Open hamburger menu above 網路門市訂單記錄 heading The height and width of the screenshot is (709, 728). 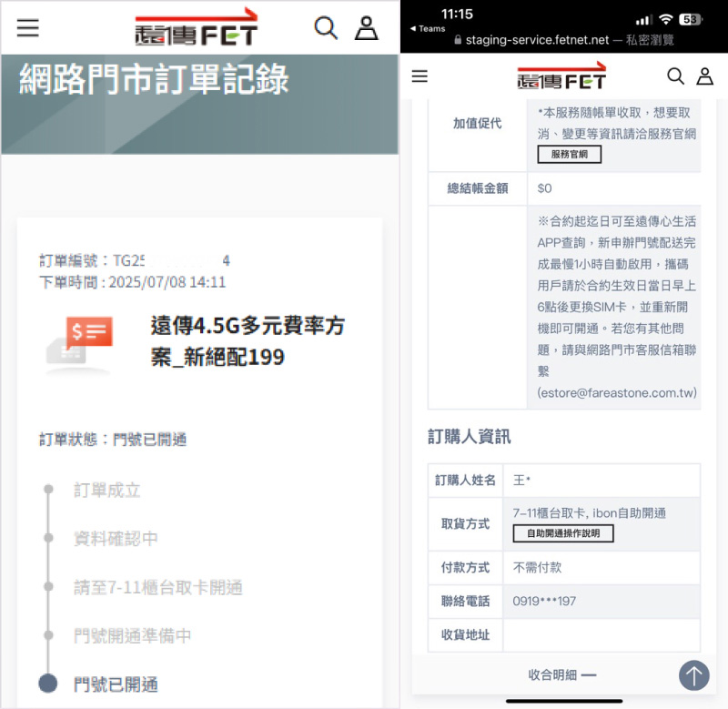(28, 27)
